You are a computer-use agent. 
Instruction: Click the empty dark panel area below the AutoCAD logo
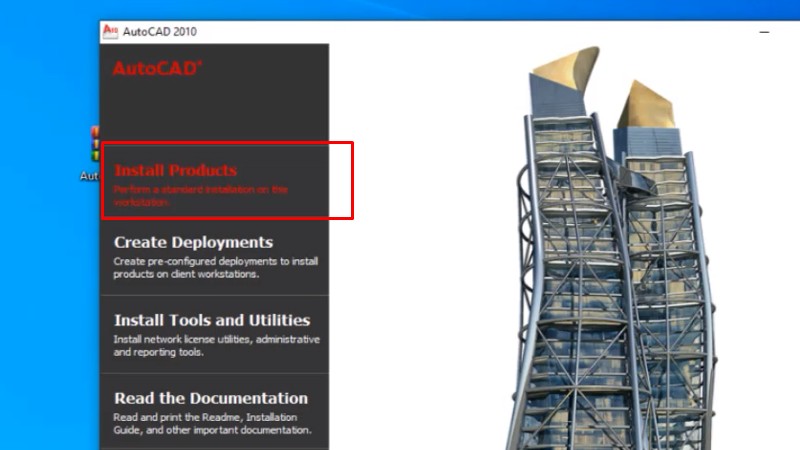tap(215, 110)
